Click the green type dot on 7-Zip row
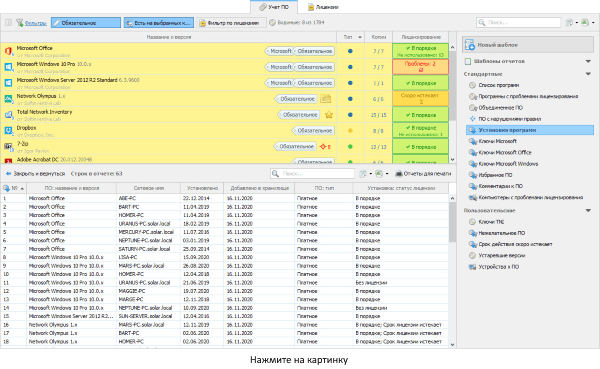This screenshot has width=600, height=369. (x=350, y=147)
